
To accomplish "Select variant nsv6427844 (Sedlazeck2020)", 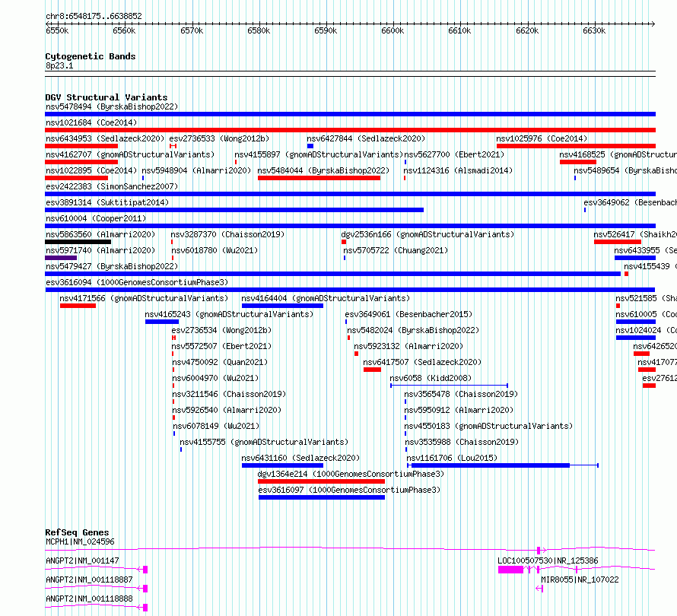I will 366,138.
